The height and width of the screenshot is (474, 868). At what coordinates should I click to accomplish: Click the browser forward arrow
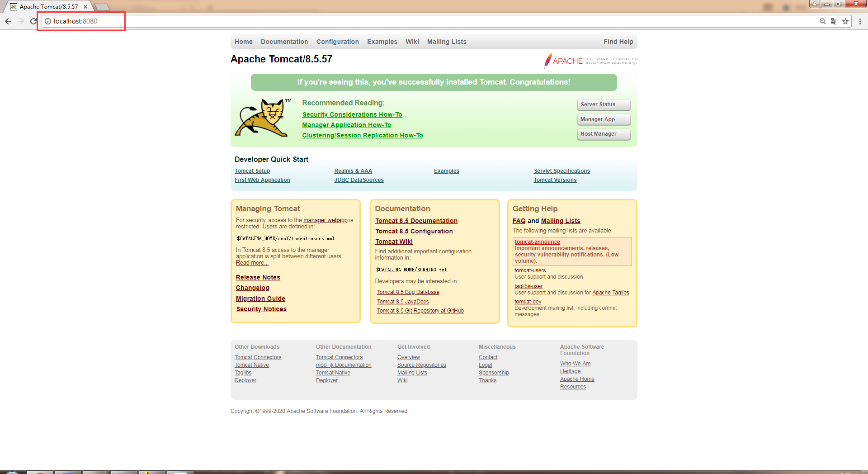[x=21, y=21]
